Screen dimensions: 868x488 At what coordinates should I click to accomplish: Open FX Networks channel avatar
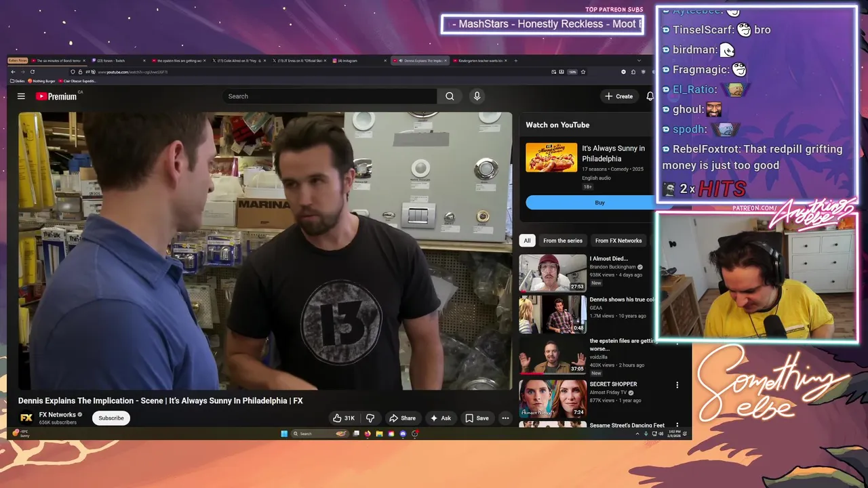point(26,418)
